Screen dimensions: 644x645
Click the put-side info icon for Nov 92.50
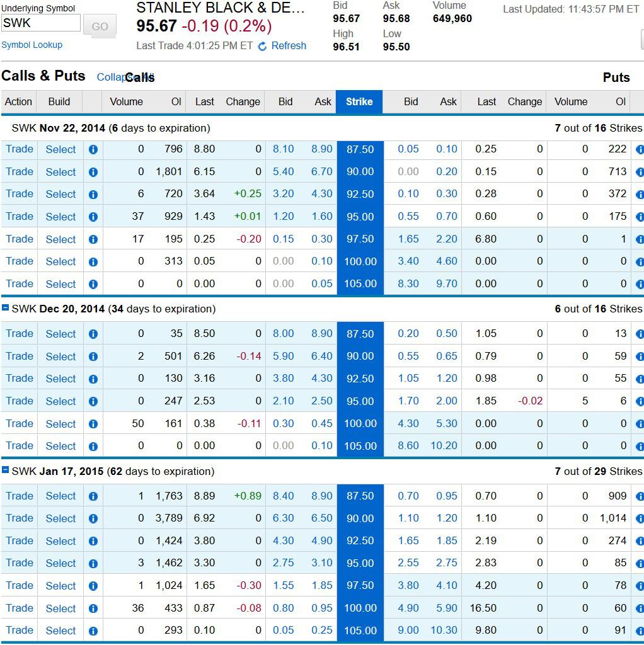tap(640, 194)
